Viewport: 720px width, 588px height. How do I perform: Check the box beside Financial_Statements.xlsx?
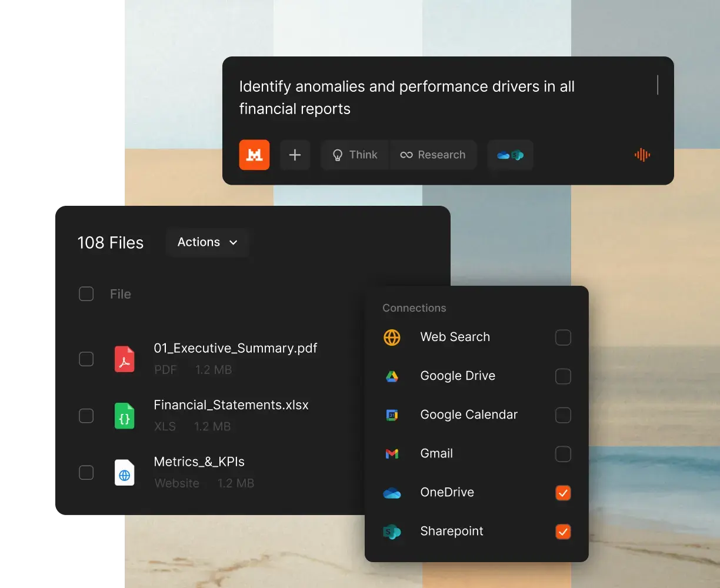[86, 416]
